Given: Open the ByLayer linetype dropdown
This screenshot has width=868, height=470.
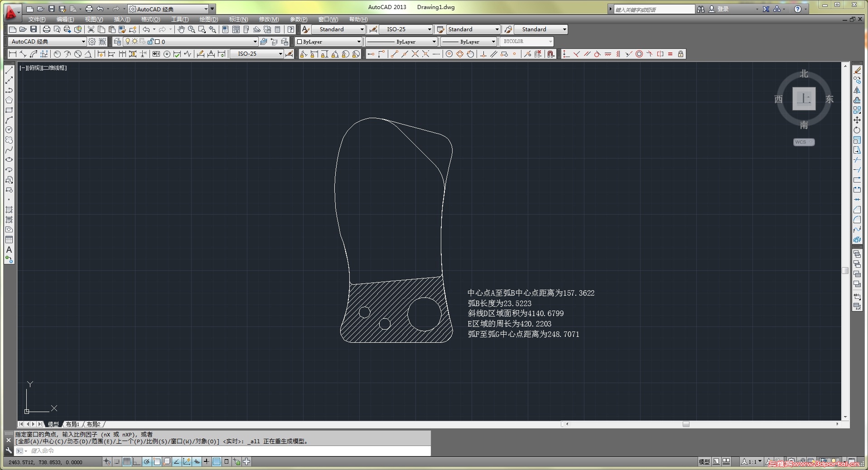Looking at the screenshot, I should pyautogui.click(x=434, y=42).
